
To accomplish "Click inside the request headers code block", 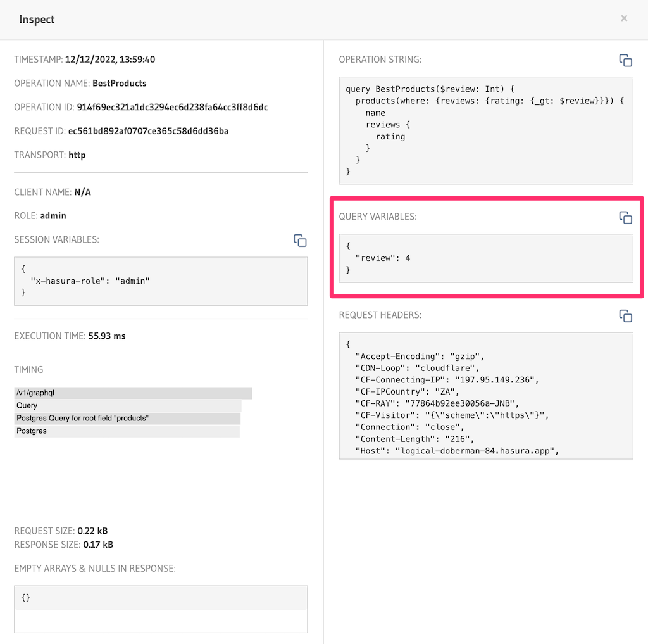I will [x=486, y=396].
